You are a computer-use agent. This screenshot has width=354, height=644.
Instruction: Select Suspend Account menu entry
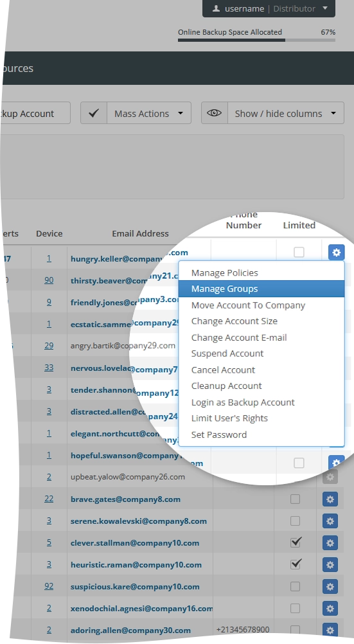261,353
